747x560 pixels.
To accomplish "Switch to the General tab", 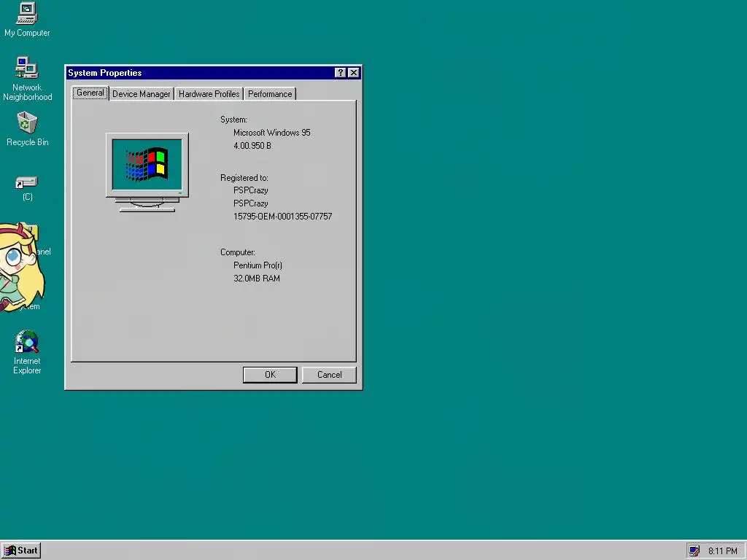I will click(x=90, y=93).
